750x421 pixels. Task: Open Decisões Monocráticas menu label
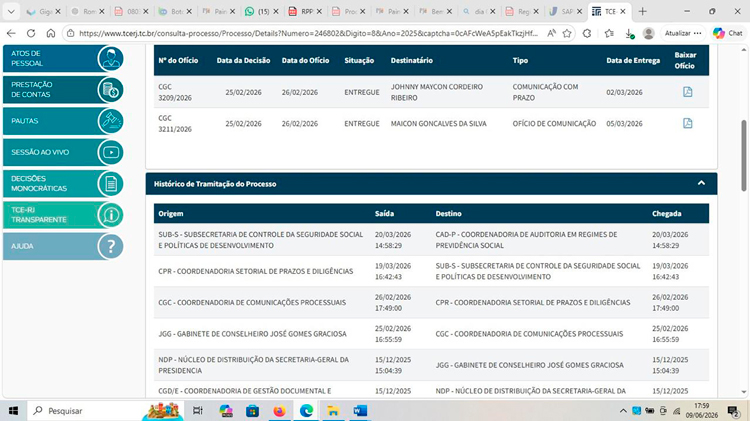39,184
